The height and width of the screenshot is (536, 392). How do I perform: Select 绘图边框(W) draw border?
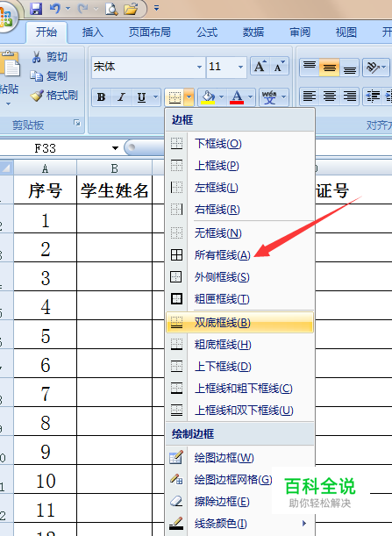239,458
